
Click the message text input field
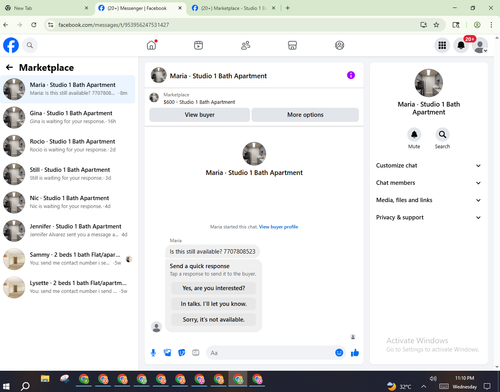point(270,353)
